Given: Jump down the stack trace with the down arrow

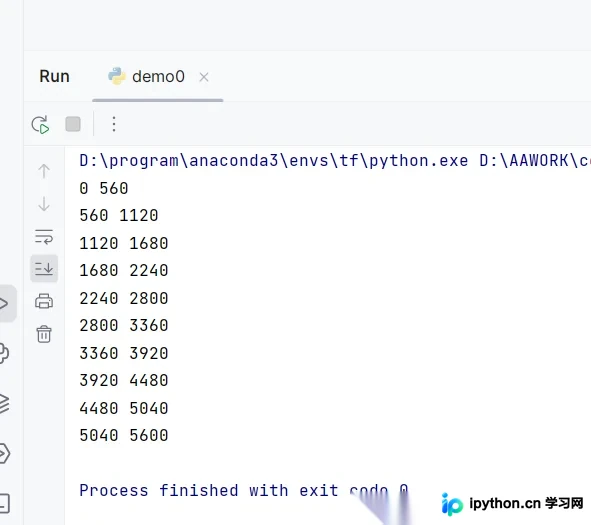Looking at the screenshot, I should pyautogui.click(x=44, y=204).
